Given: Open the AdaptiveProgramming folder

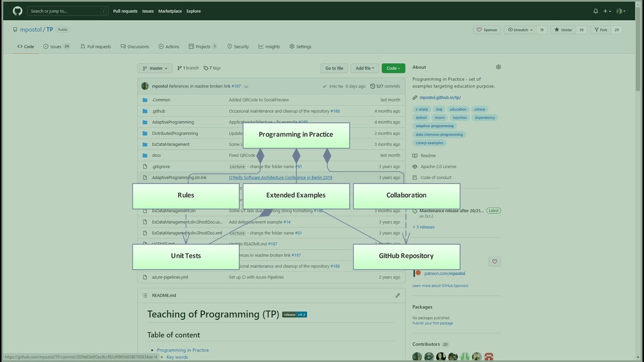Looking at the screenshot, I should tap(173, 122).
